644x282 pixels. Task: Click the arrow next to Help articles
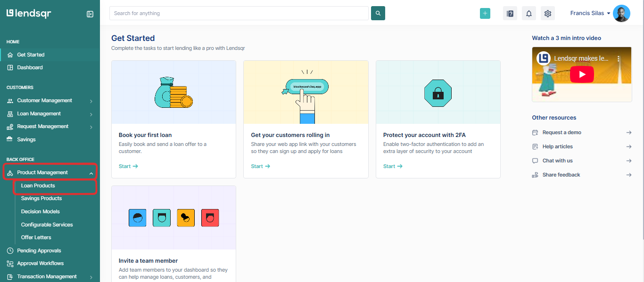pyautogui.click(x=629, y=147)
